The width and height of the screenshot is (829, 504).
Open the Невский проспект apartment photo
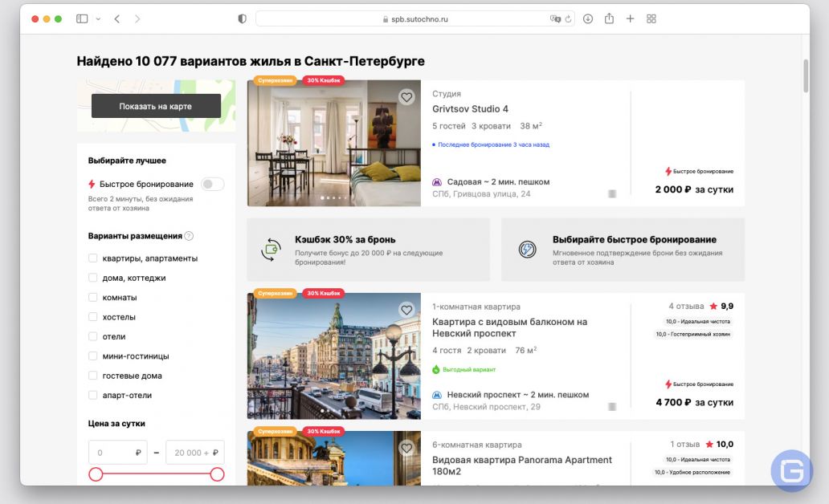[334, 356]
